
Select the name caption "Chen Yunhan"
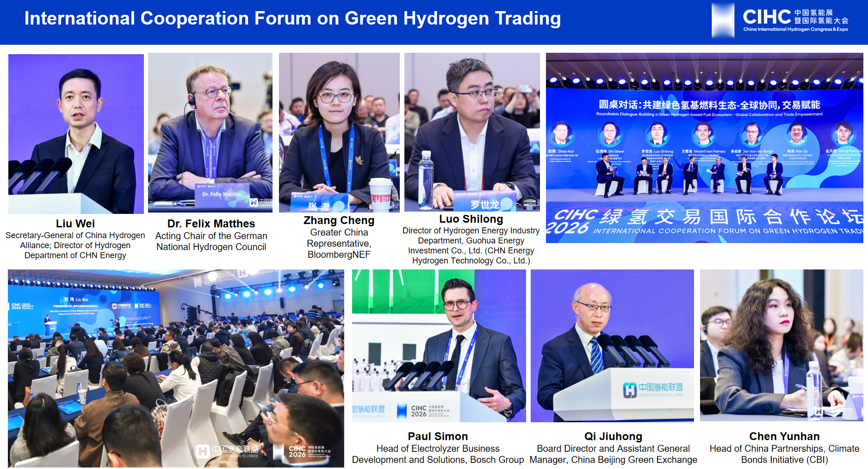pos(784,436)
